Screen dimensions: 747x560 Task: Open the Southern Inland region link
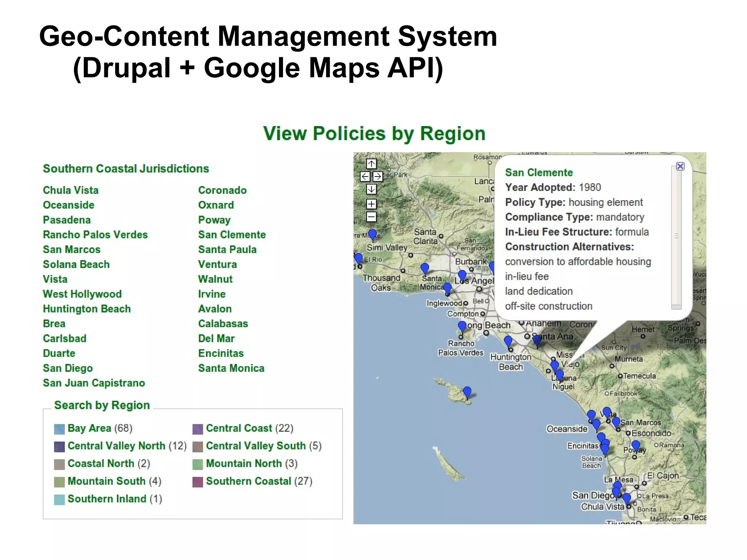[x=107, y=499]
